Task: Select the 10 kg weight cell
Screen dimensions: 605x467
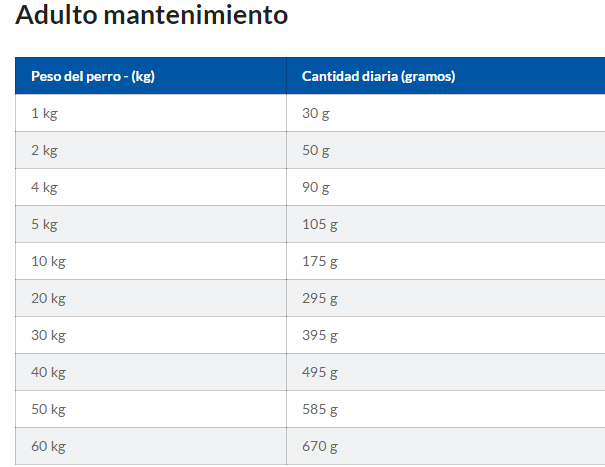Action: pyautogui.click(x=48, y=261)
